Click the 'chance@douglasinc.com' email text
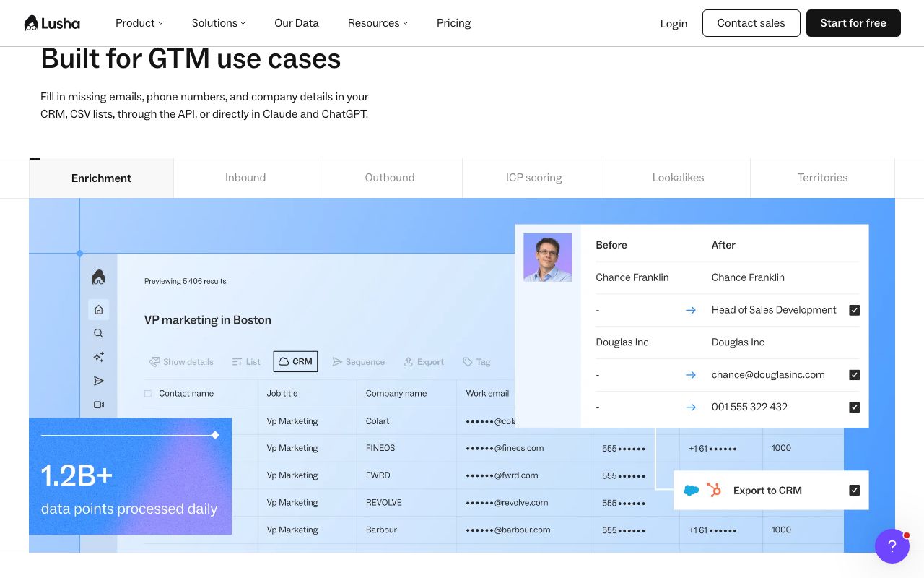 pos(768,375)
